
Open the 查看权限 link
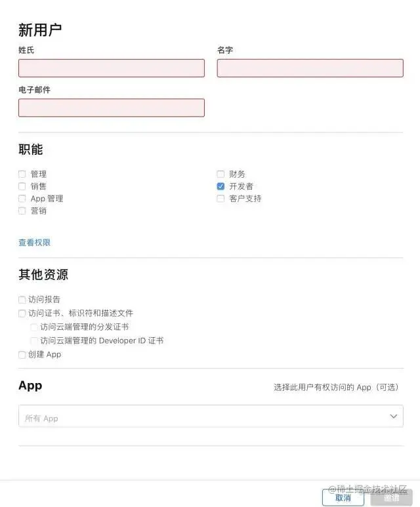[34, 243]
